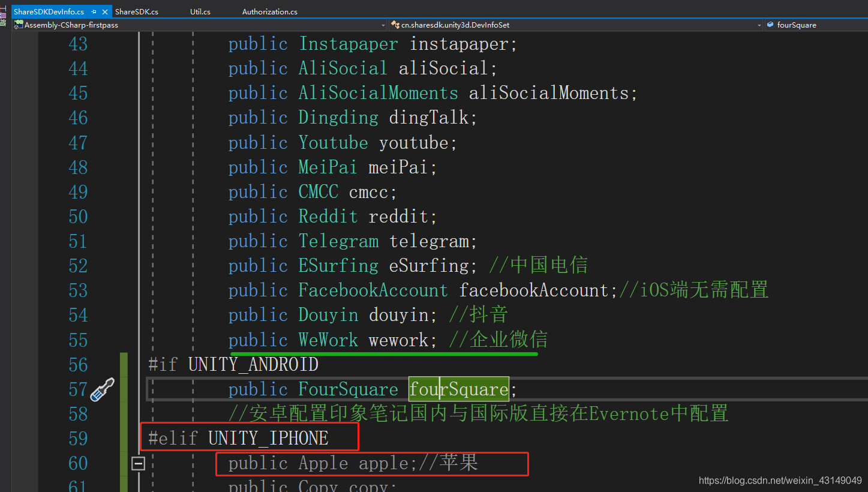Click the CMCC type name

(x=319, y=192)
